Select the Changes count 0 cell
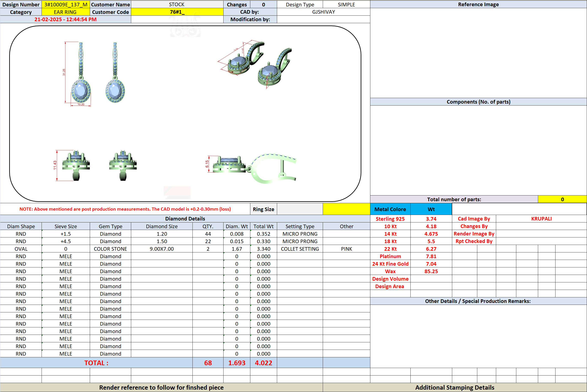The image size is (587, 392). click(x=263, y=4)
